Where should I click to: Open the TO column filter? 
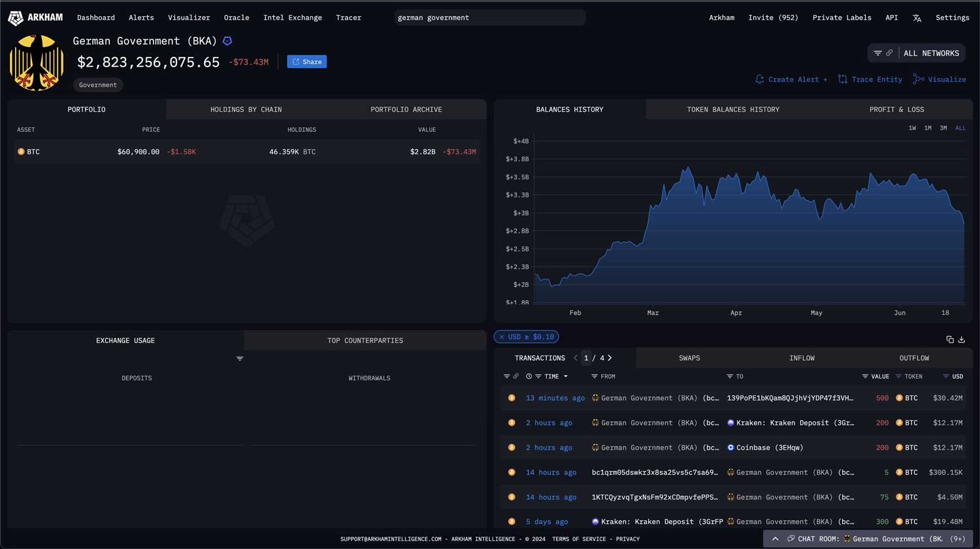[730, 376]
